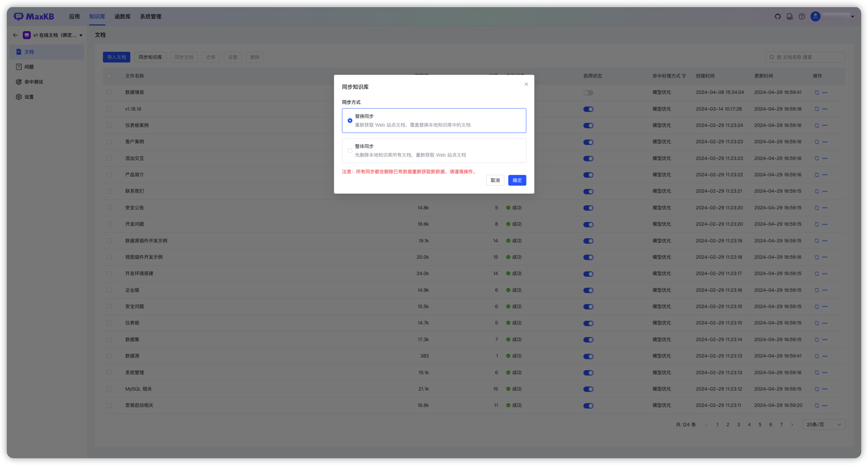Toggle enable switch for 开发问题 row

point(588,224)
